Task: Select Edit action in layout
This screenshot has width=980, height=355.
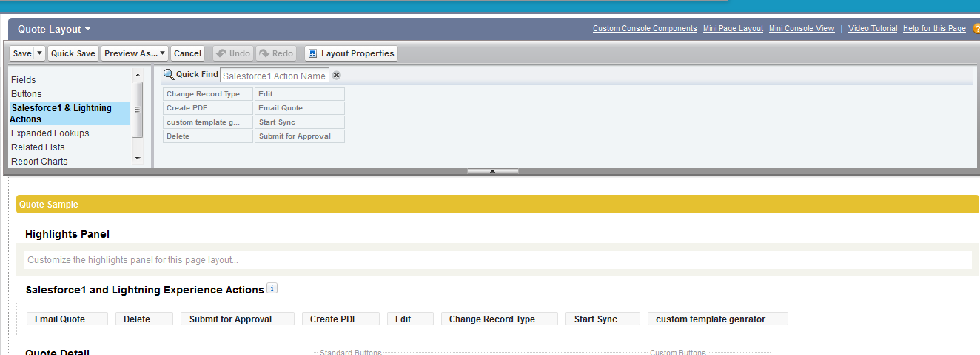Action: (x=410, y=319)
